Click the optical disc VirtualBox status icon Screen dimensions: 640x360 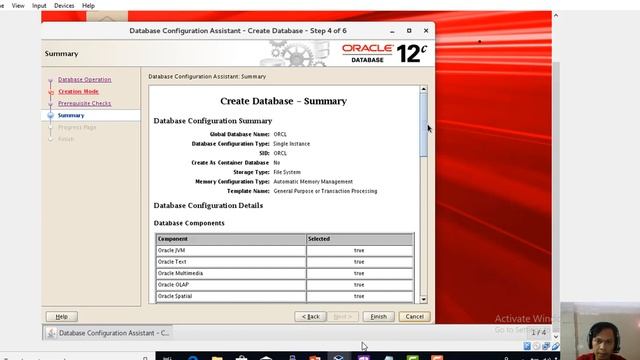[x=536, y=346]
